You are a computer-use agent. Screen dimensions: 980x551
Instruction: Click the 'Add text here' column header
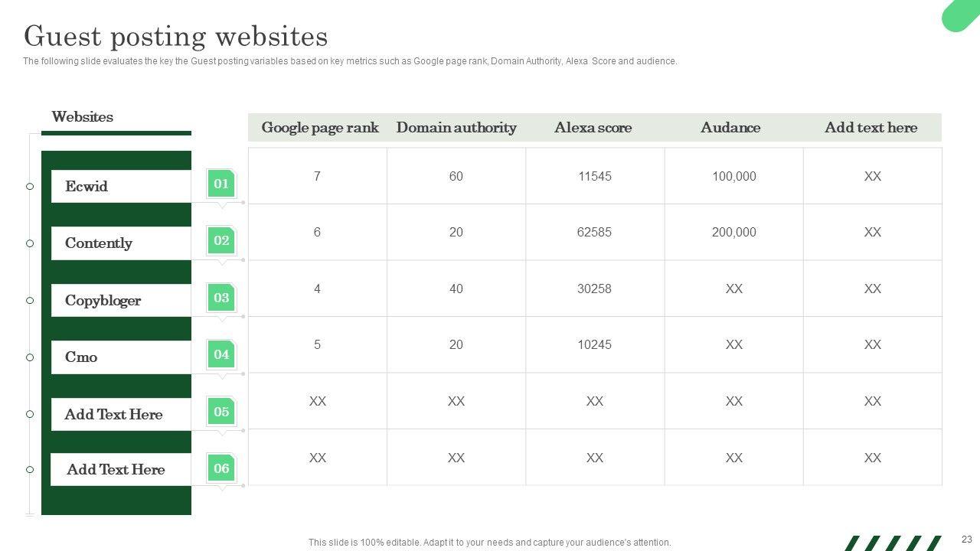click(871, 128)
